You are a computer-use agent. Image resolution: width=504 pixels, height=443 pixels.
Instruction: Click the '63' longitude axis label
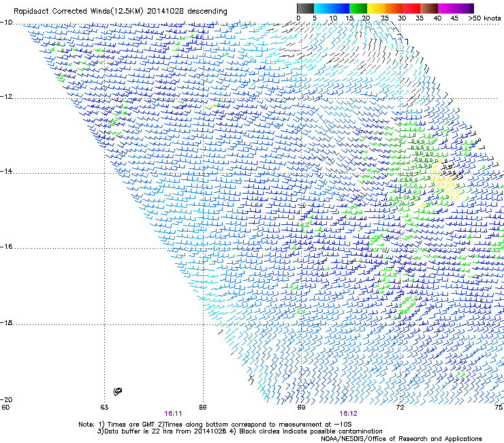point(104,408)
